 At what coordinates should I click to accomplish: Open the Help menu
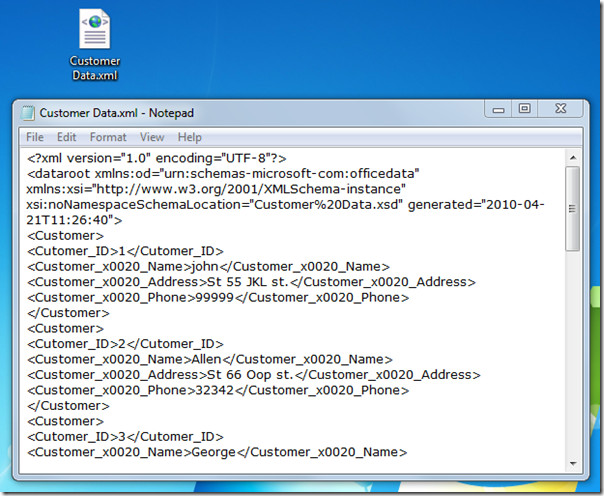tap(190, 137)
